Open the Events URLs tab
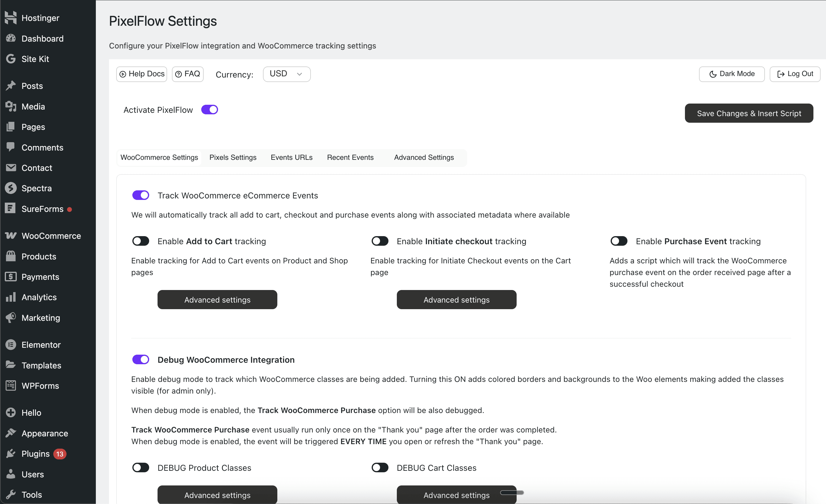Viewport: 826px width, 504px height. tap(292, 157)
